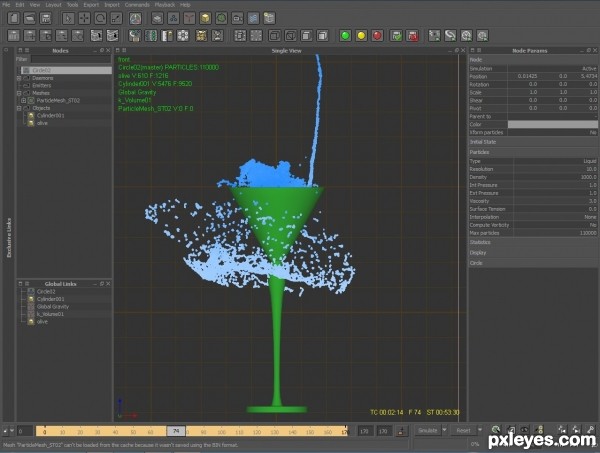Open the File menu
Image resolution: width=600 pixels, height=453 pixels.
6,5
